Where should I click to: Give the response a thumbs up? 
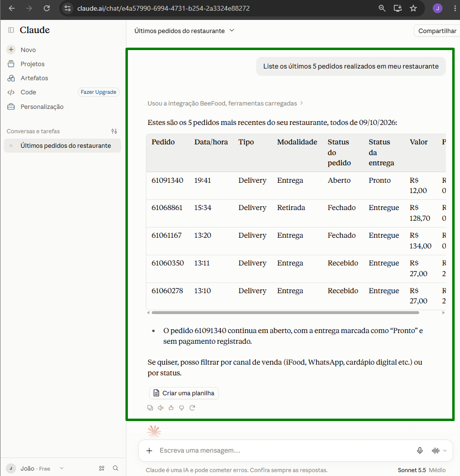coord(171,408)
